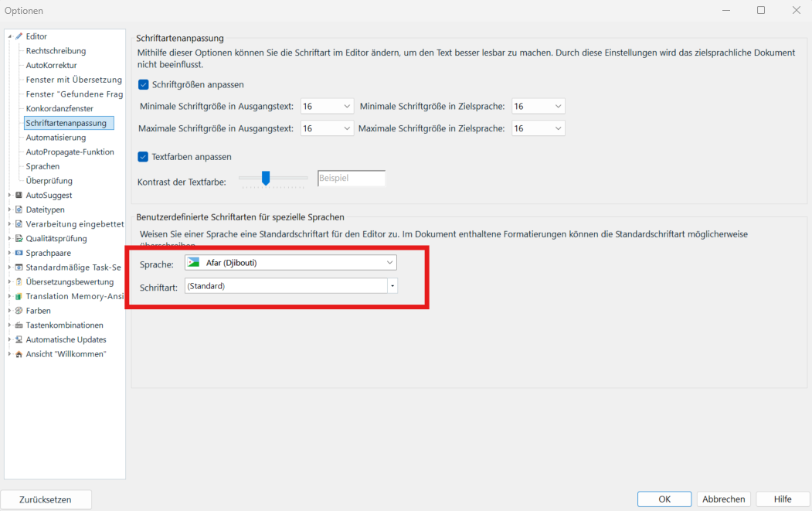Select AutoKorrektur in the tree
This screenshot has height=511, width=812.
[51, 65]
